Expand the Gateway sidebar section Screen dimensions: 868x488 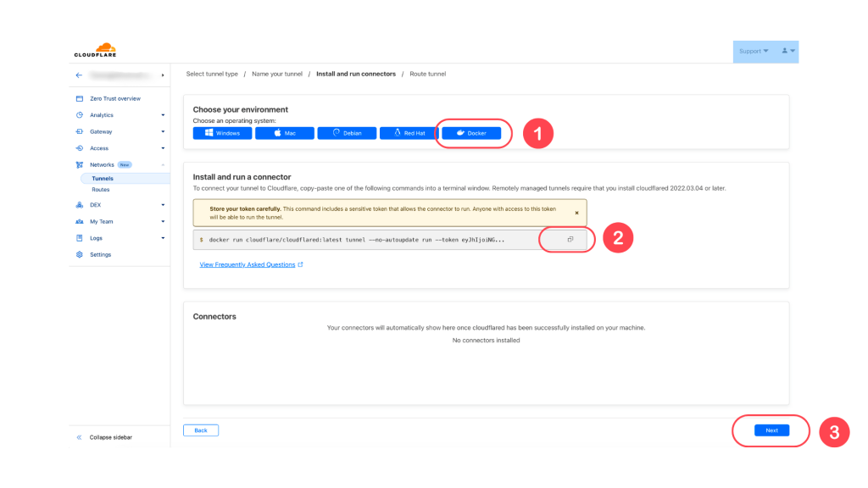point(120,131)
